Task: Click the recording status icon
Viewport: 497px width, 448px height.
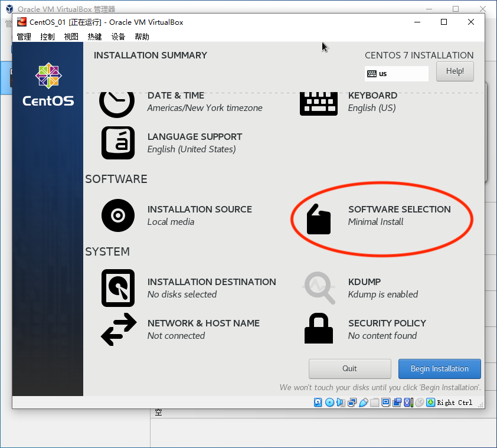Action: click(x=397, y=403)
